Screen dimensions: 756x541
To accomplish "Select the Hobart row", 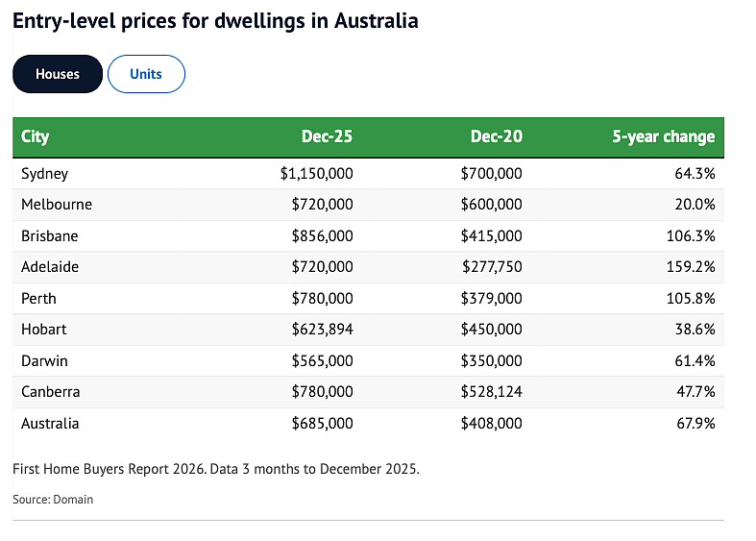I will (368, 330).
